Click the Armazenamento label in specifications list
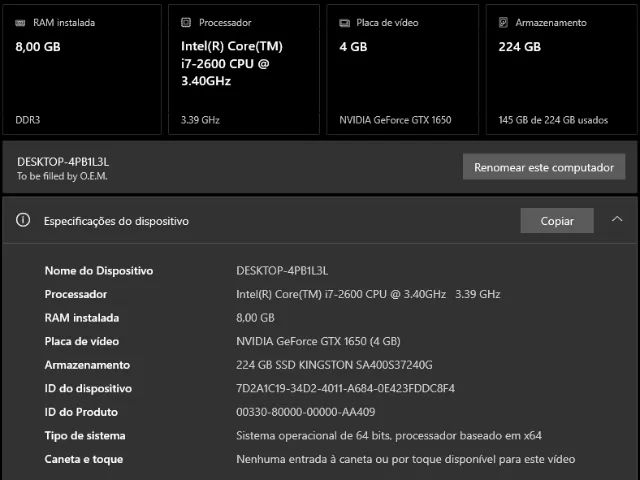This screenshot has height=480, width=640. tap(87, 365)
